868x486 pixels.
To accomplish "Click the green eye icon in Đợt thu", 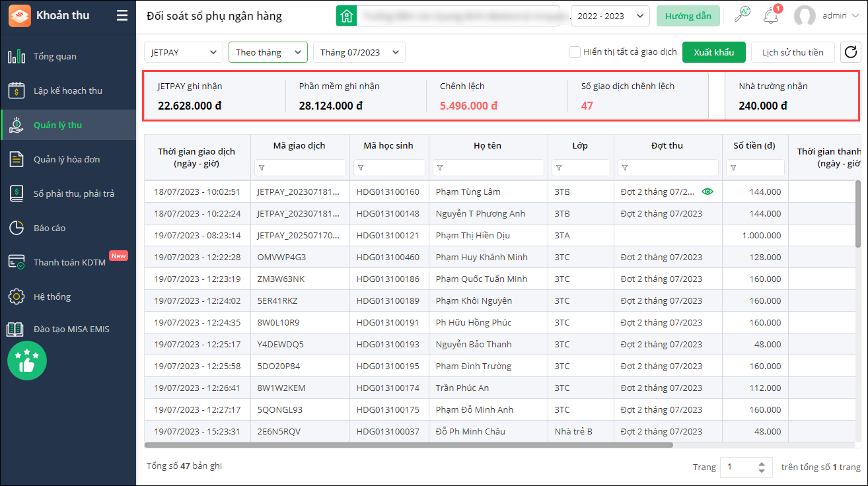I will [x=707, y=191].
